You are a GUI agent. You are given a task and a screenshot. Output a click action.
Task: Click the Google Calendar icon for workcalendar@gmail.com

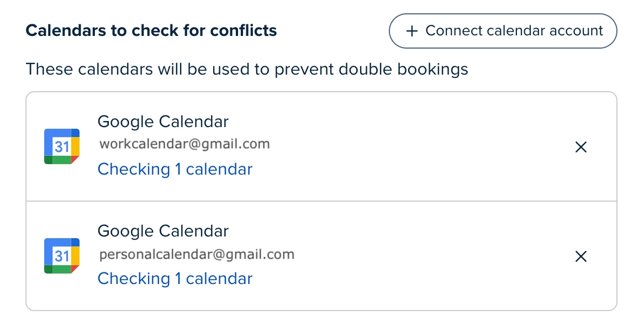(x=62, y=146)
